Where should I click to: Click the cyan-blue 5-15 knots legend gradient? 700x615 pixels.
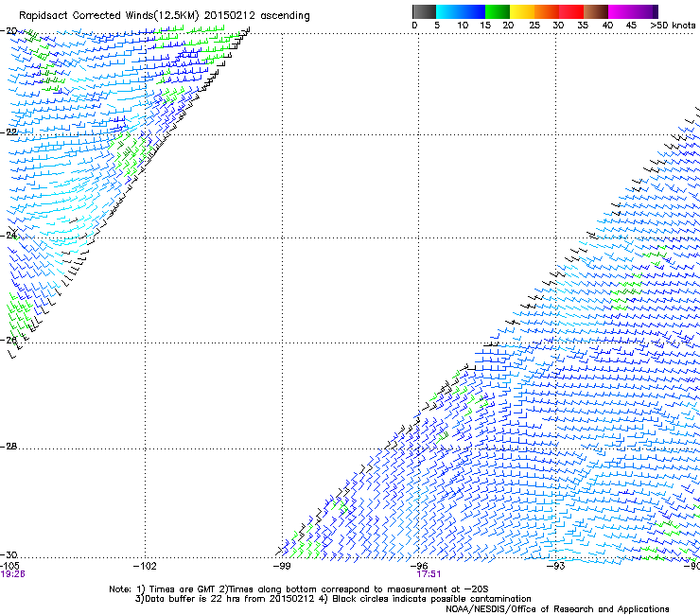click(461, 11)
